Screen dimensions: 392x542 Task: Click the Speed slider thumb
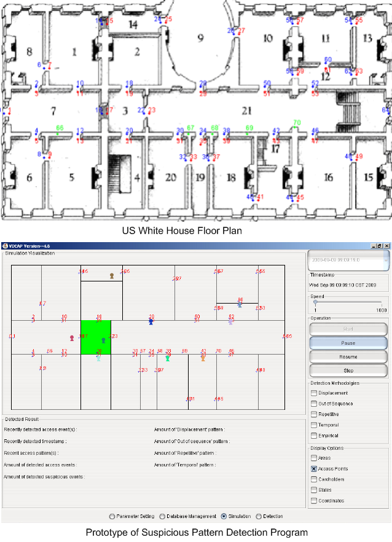(x=315, y=302)
